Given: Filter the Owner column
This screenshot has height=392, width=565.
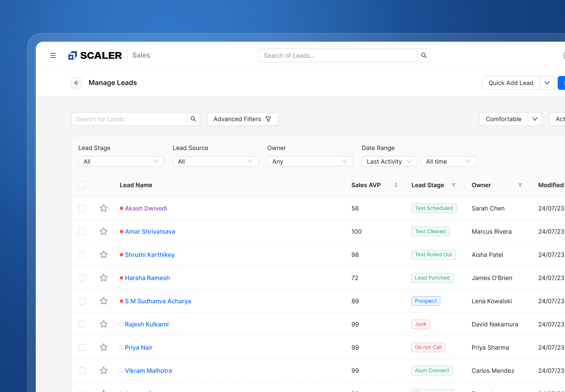Looking at the screenshot, I should [520, 185].
